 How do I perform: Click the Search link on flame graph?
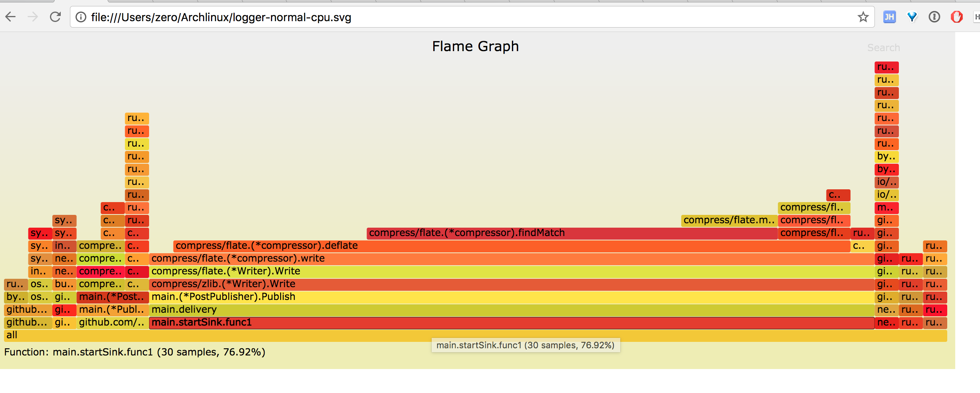click(x=883, y=48)
